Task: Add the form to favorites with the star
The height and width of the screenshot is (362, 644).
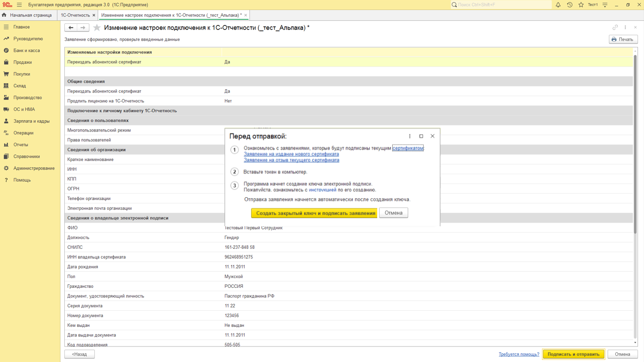Action: click(x=97, y=28)
